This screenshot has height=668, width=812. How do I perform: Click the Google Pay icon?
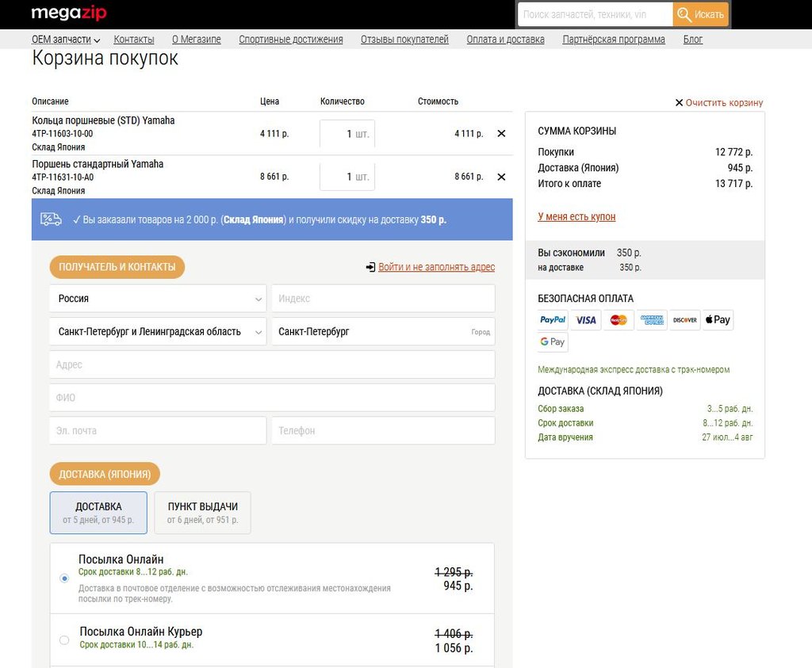553,342
